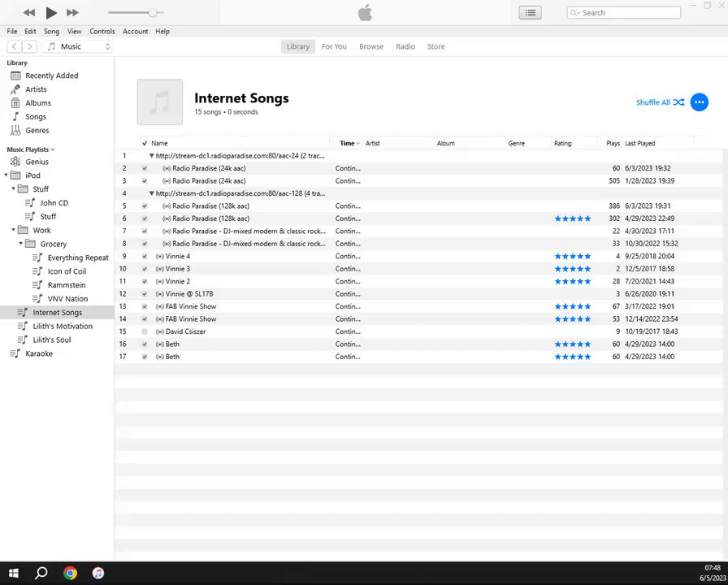
Task: Check the checkbox for David Csiszer
Action: point(145,331)
